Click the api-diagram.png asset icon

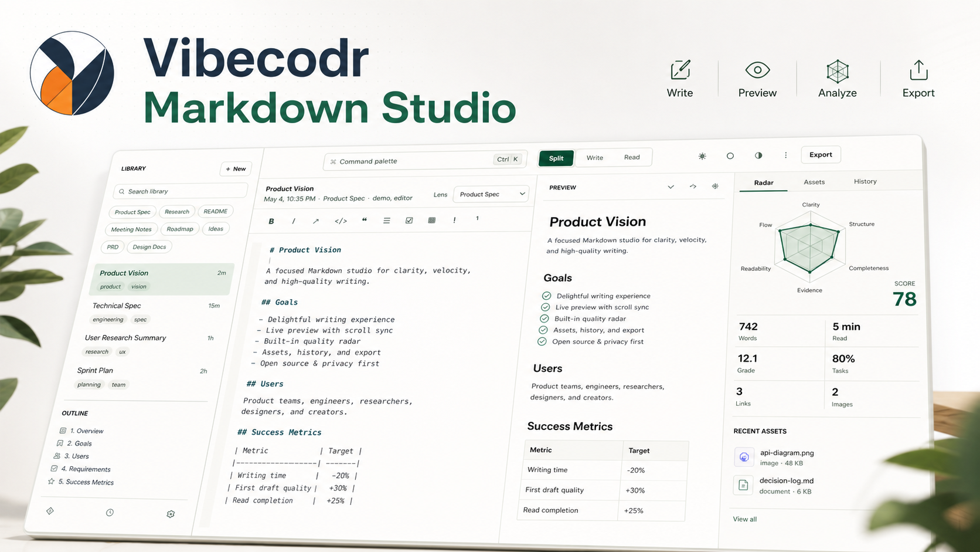coord(744,457)
